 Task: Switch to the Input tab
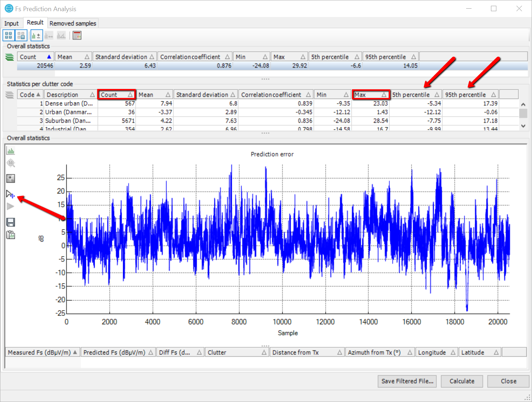12,23
